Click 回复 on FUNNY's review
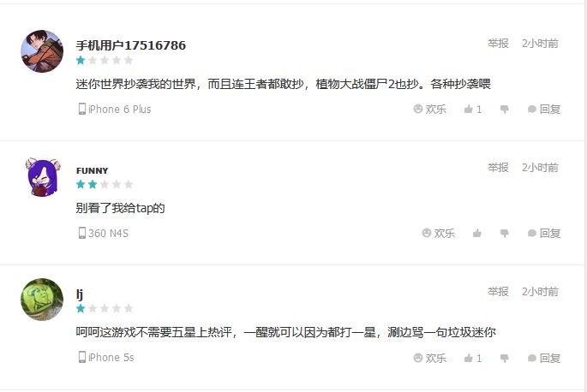 [544, 234]
